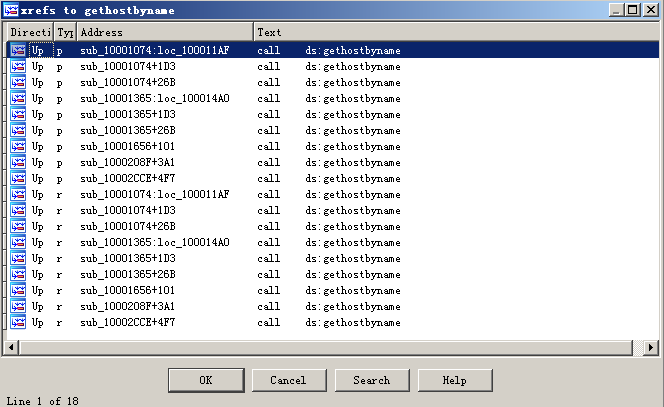
Task: Sort by the Text column header
Action: pyautogui.click(x=456, y=32)
